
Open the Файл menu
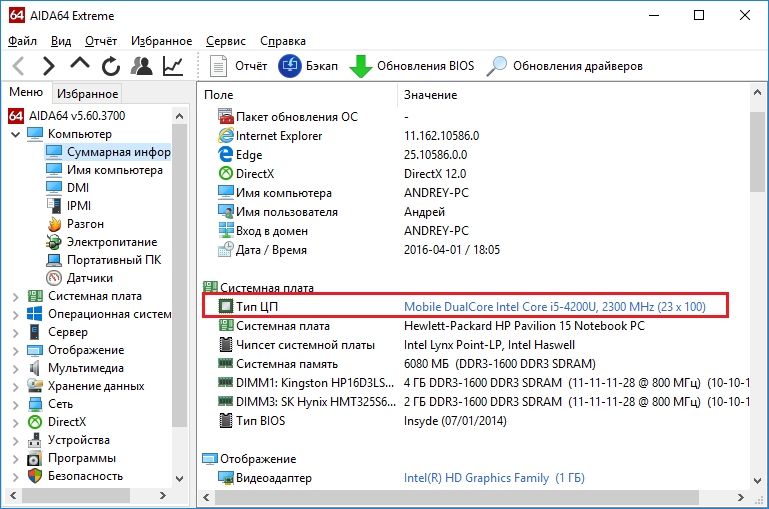click(x=22, y=41)
